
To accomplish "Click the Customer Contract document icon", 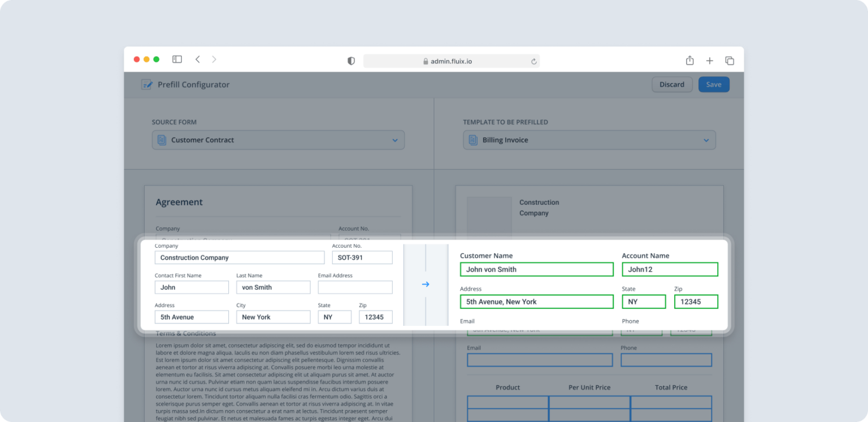I will [164, 140].
